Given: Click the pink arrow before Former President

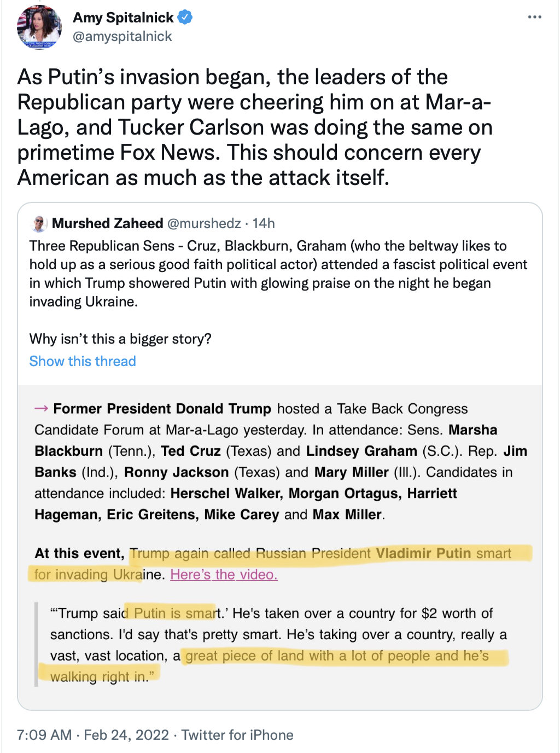Looking at the screenshot, I should click(41, 409).
